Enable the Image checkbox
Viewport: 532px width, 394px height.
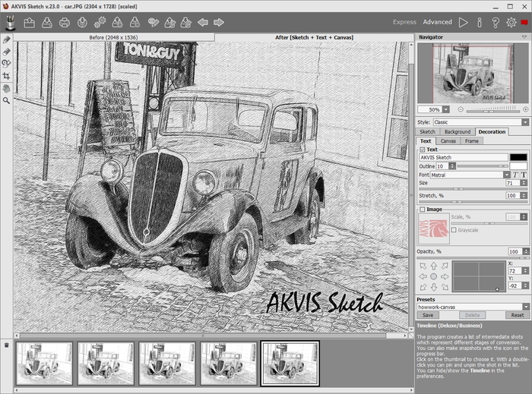click(423, 210)
